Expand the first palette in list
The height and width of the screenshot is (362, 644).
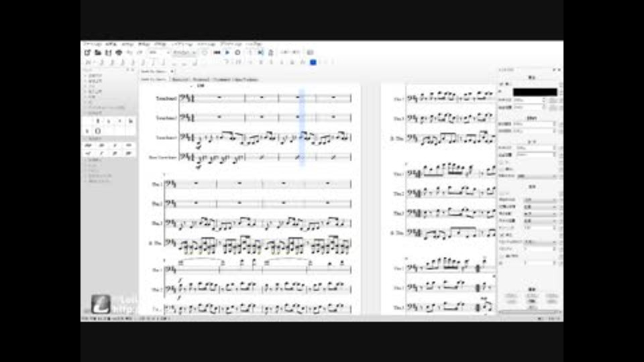click(x=95, y=76)
